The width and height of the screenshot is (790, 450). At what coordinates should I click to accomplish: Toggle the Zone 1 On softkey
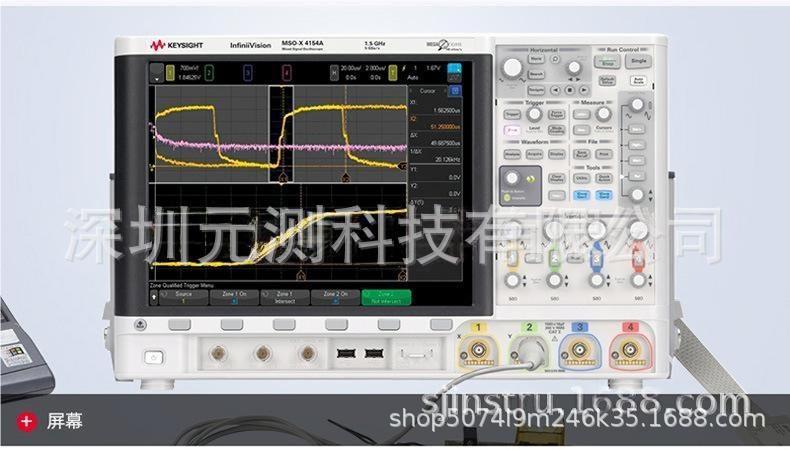(234, 297)
